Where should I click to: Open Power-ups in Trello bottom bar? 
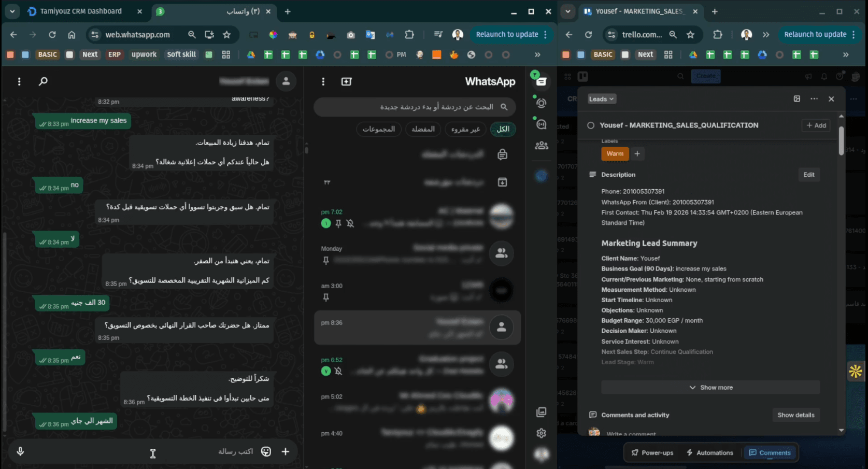[652, 453]
